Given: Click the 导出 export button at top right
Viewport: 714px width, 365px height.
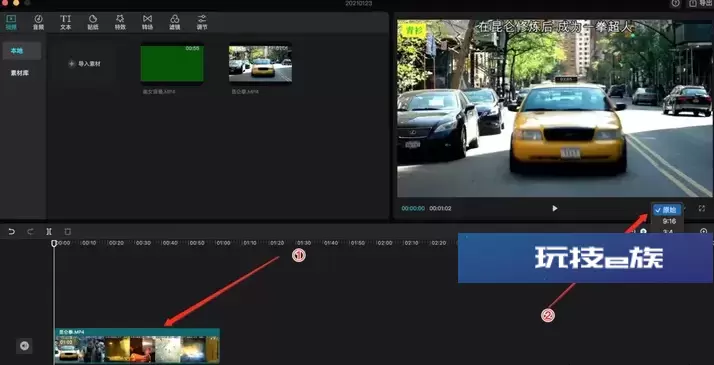Looking at the screenshot, I should [x=700, y=3].
